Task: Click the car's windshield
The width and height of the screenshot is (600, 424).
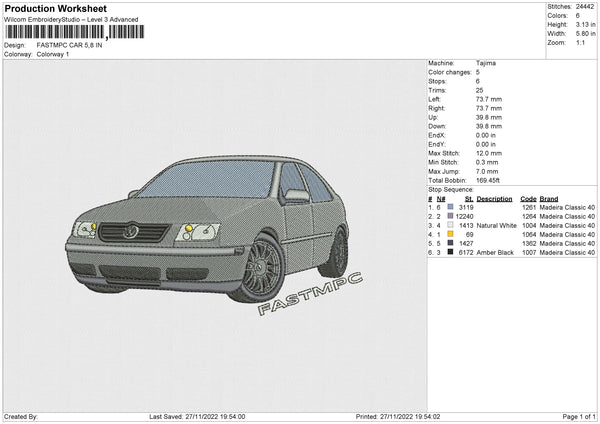Action: pyautogui.click(x=209, y=180)
